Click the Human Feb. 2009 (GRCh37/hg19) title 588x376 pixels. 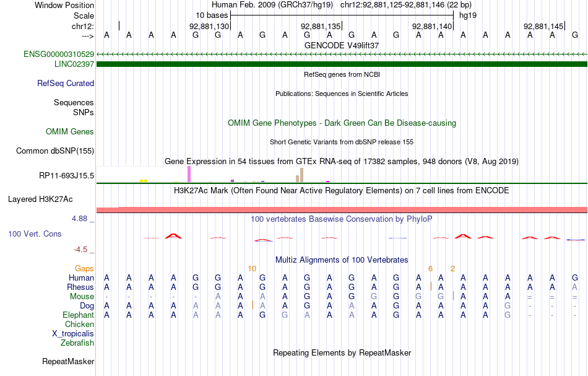click(272, 5)
